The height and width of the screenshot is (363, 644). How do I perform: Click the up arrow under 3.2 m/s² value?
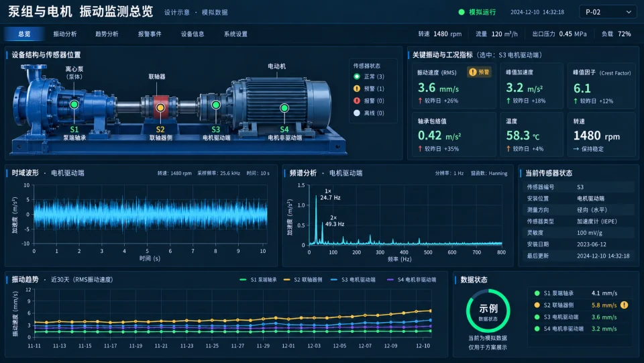(x=508, y=101)
